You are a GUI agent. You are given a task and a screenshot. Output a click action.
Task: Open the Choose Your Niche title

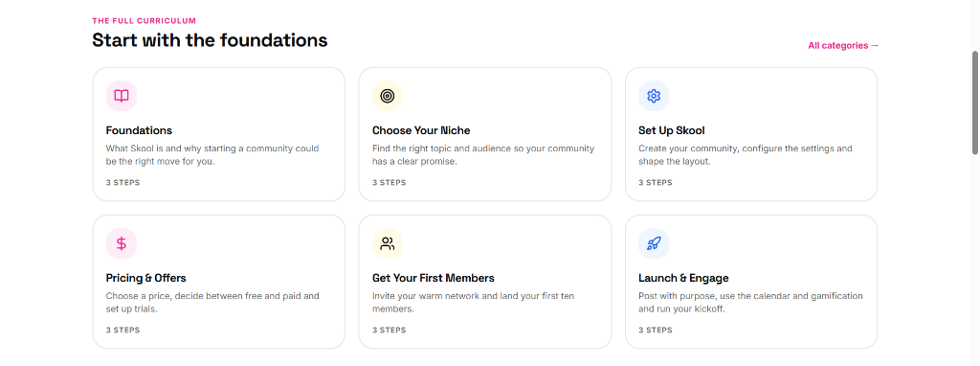[x=421, y=130]
